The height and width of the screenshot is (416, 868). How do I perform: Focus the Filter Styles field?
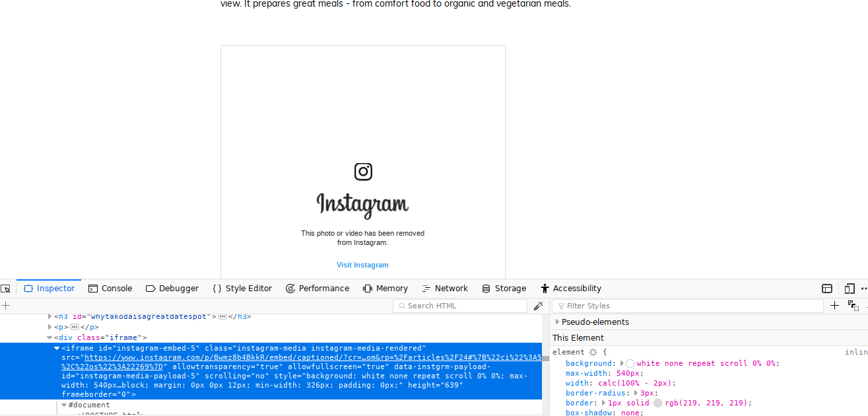click(x=688, y=306)
